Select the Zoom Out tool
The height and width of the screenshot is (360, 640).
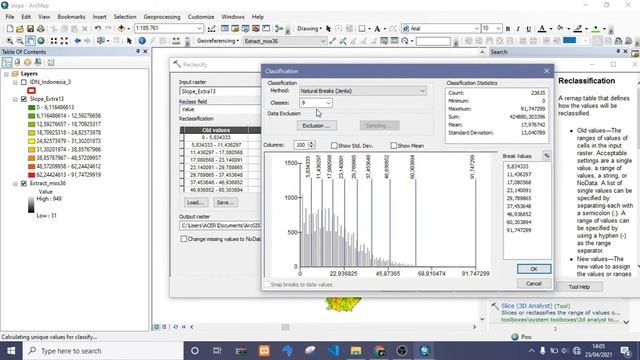coord(20,41)
